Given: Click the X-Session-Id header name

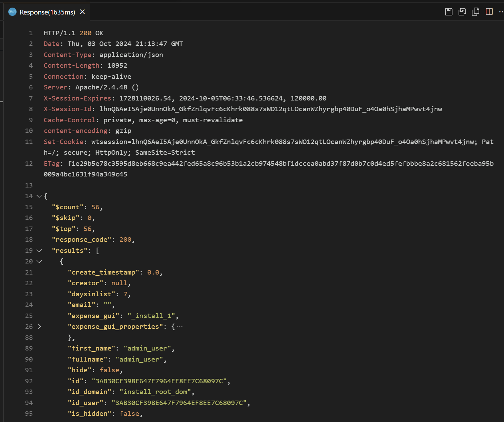Looking at the screenshot, I should 68,109.
